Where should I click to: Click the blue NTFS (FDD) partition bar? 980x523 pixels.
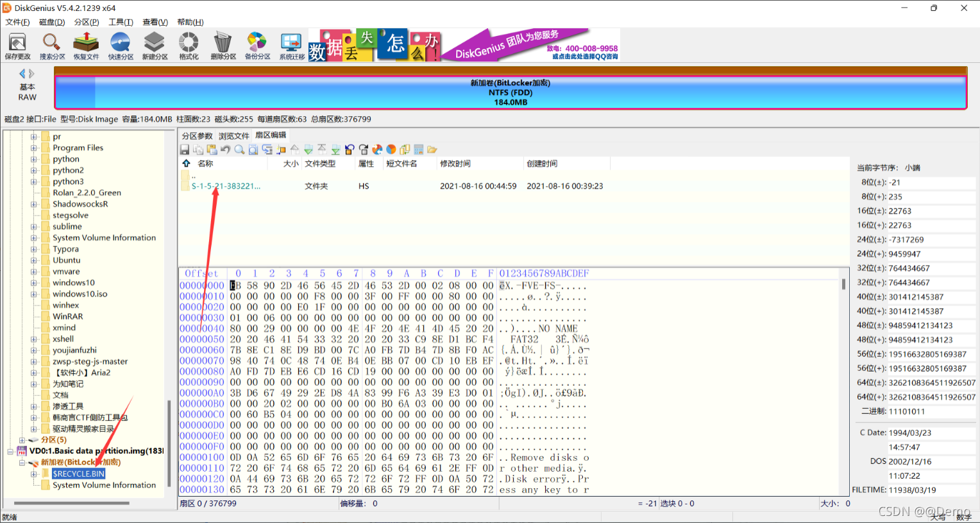511,92
